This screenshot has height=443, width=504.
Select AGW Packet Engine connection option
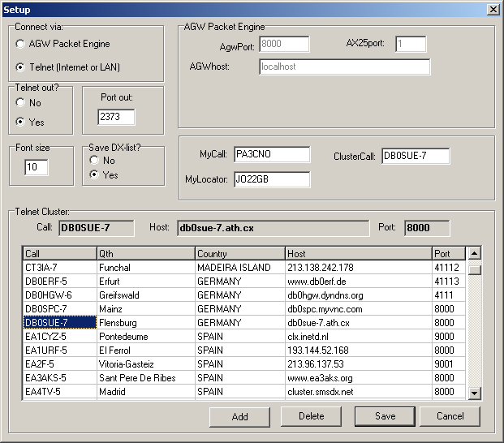21,44
